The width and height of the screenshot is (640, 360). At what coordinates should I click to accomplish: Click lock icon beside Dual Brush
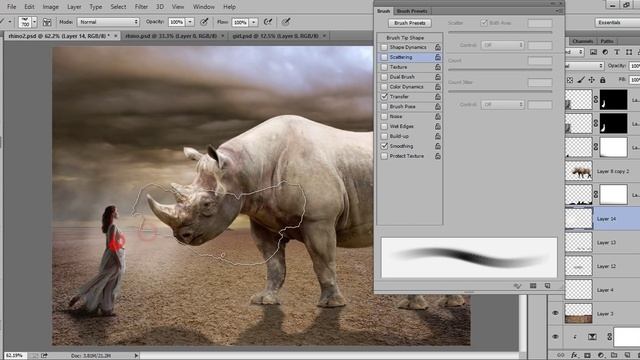[x=438, y=77]
